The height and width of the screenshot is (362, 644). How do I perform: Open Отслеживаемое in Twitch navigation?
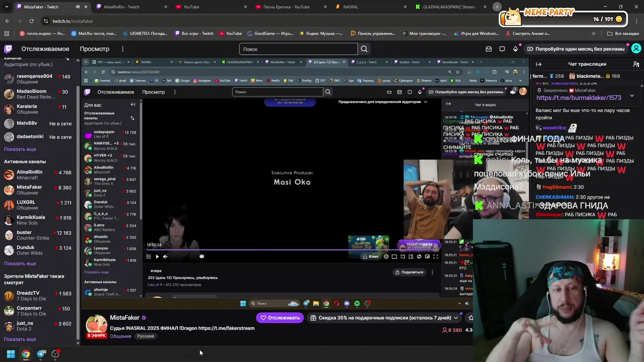click(45, 49)
